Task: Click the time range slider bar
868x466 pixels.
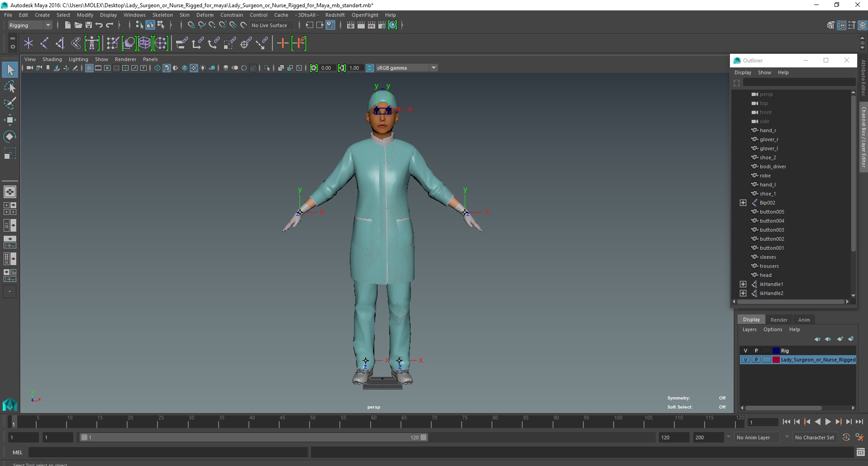Action: click(253, 437)
